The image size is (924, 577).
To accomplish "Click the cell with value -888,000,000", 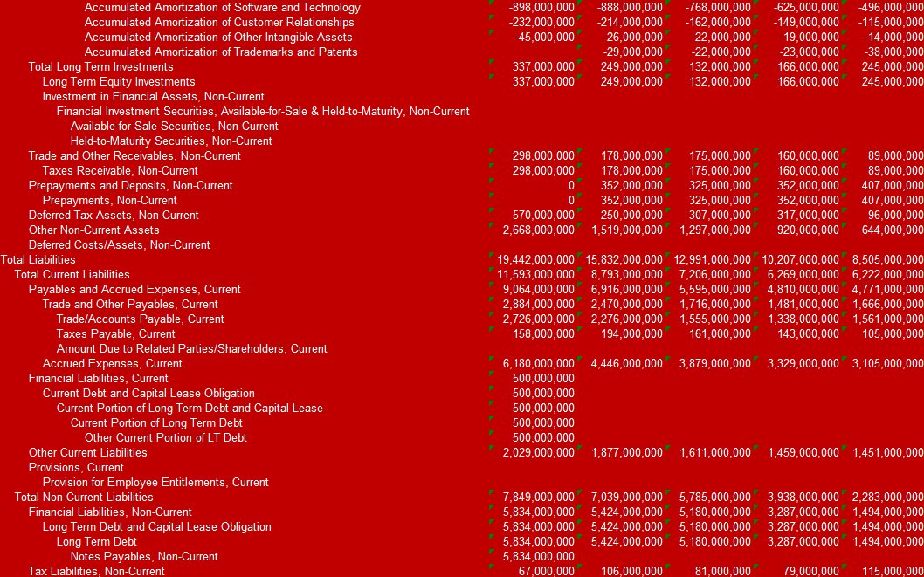I will pos(630,8).
